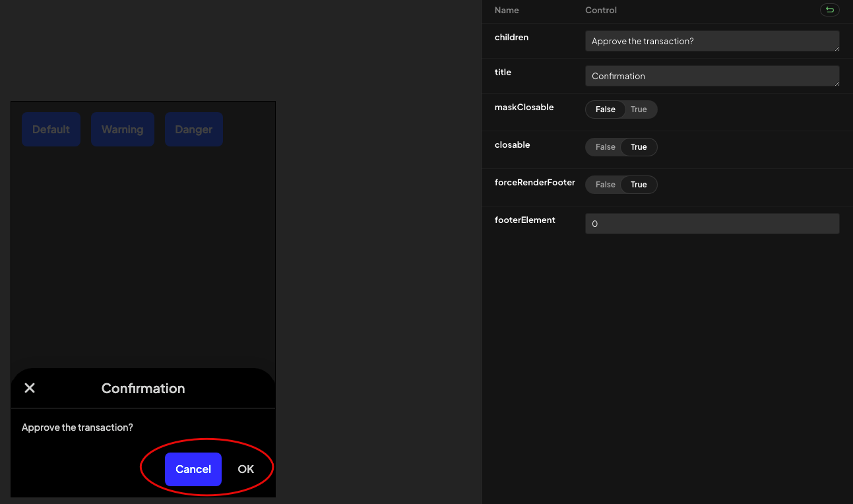Viewport: 853px width, 504px height.
Task: Set forceRenderFooter toggle to False
Action: point(605,185)
